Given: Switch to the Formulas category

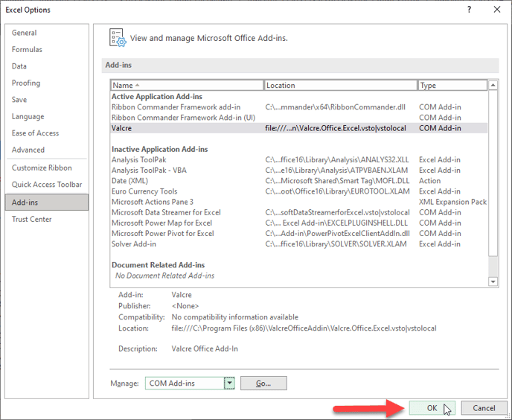Looking at the screenshot, I should 27,50.
